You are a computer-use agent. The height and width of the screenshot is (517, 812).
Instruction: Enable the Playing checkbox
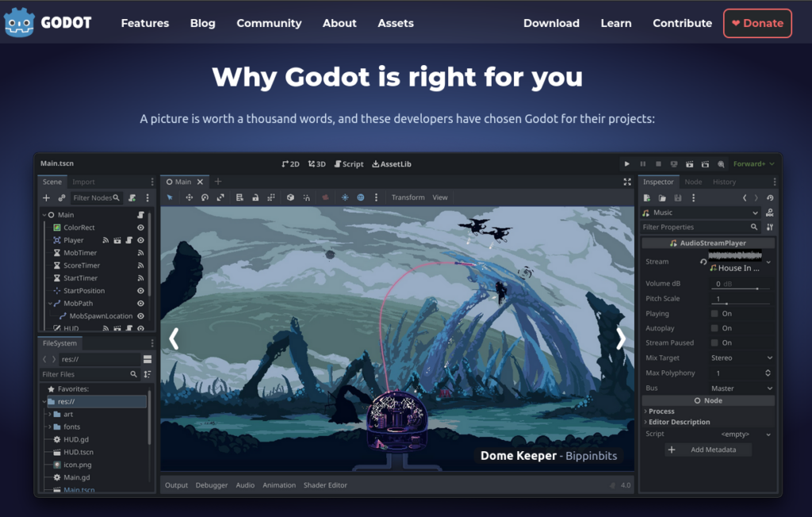coord(714,313)
